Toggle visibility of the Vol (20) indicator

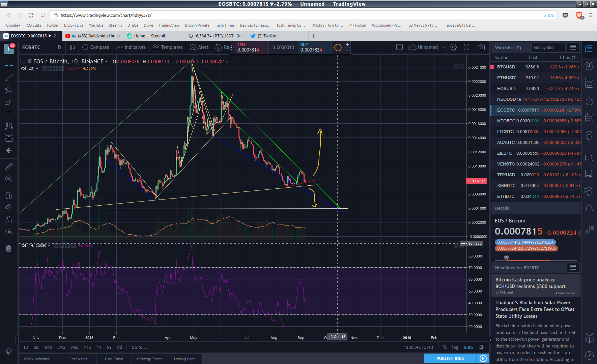pos(44,68)
